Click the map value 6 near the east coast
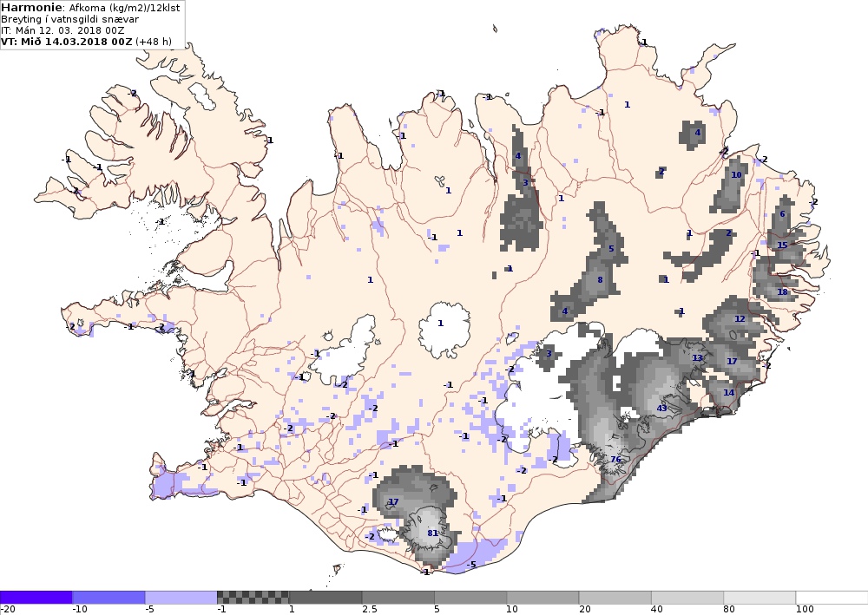The height and width of the screenshot is (615, 868). pyautogui.click(x=782, y=214)
